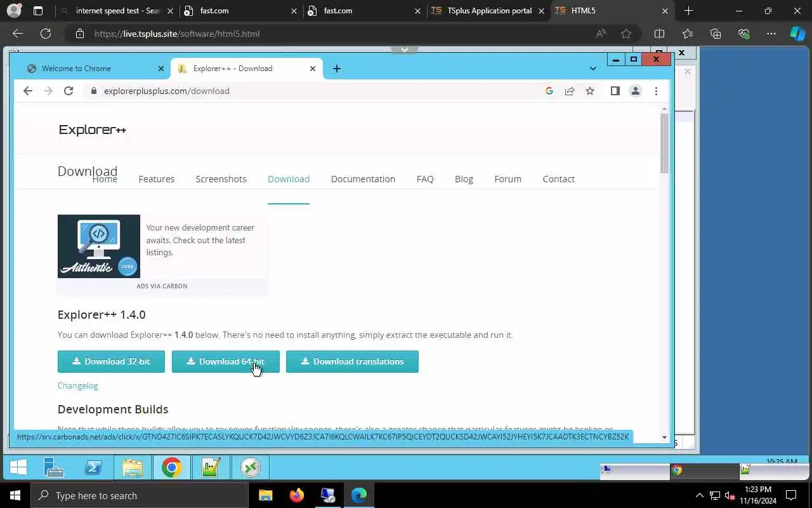Viewport: 812px width, 508px height.
Task: Open the Contact nav item
Action: click(558, 179)
